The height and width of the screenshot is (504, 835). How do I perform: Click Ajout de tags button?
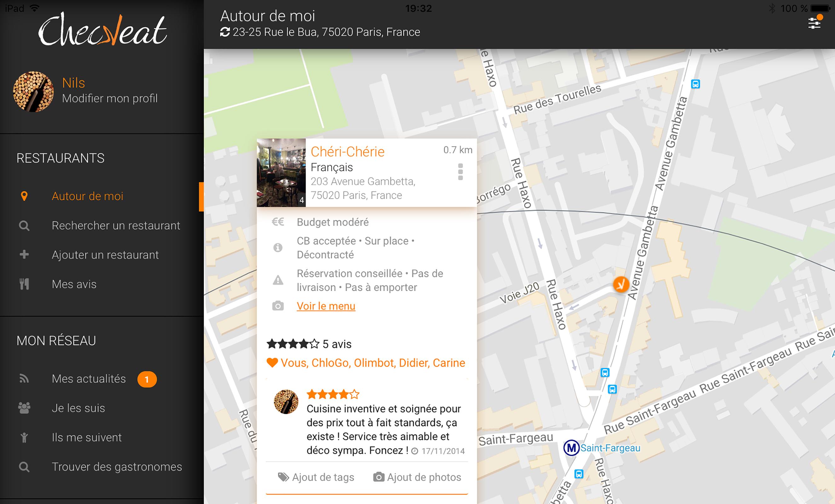[x=316, y=477]
